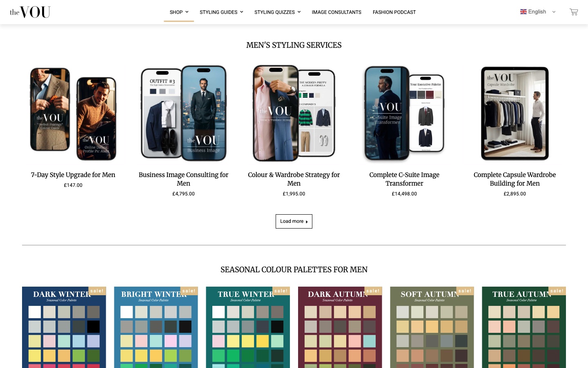The width and height of the screenshot is (588, 368).
Task: Open Business Image Consulting product image
Action: pos(183,114)
